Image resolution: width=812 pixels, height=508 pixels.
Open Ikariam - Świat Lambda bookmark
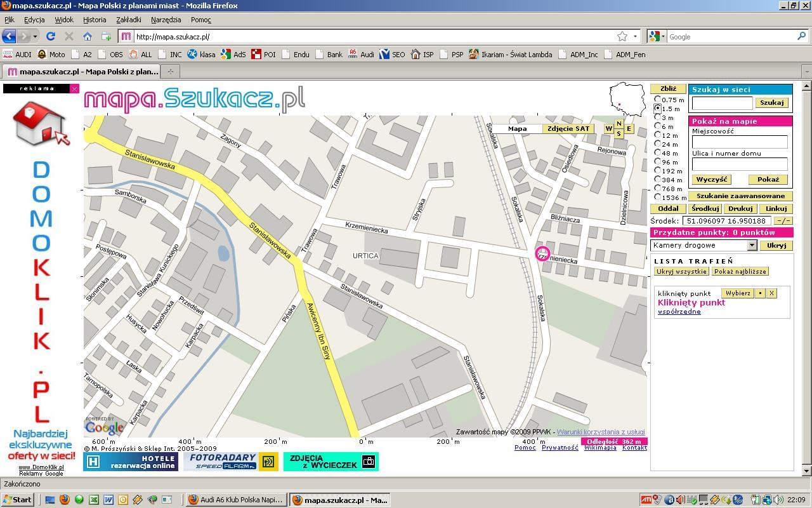point(510,55)
